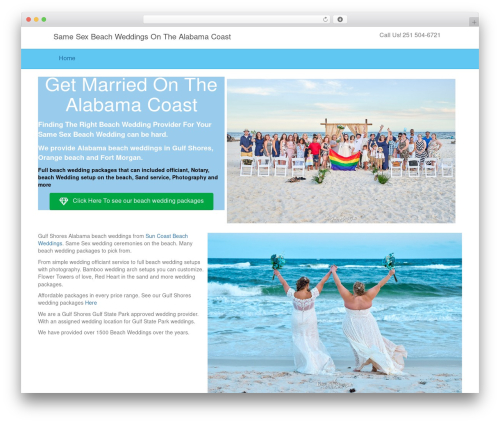Image resolution: width=500 pixels, height=423 pixels.
Task: Click the 'Call Us! 251 504-6721' phone text
Action: click(x=410, y=35)
